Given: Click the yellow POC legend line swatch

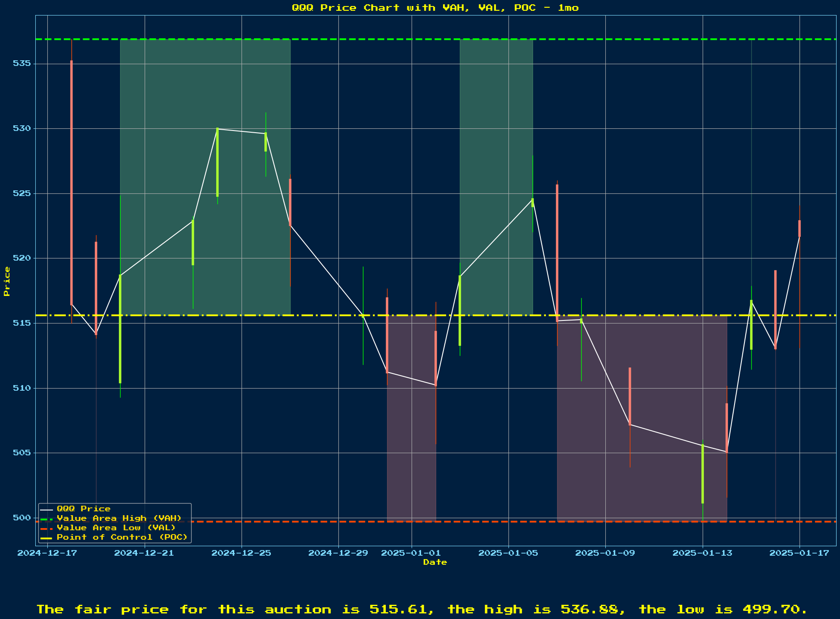Looking at the screenshot, I should pyautogui.click(x=46, y=537).
